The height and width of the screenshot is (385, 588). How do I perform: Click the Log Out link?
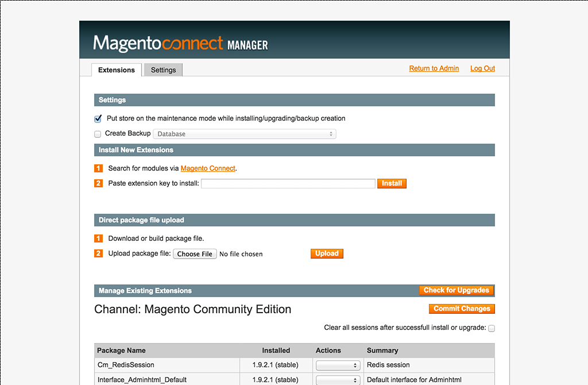coord(482,68)
